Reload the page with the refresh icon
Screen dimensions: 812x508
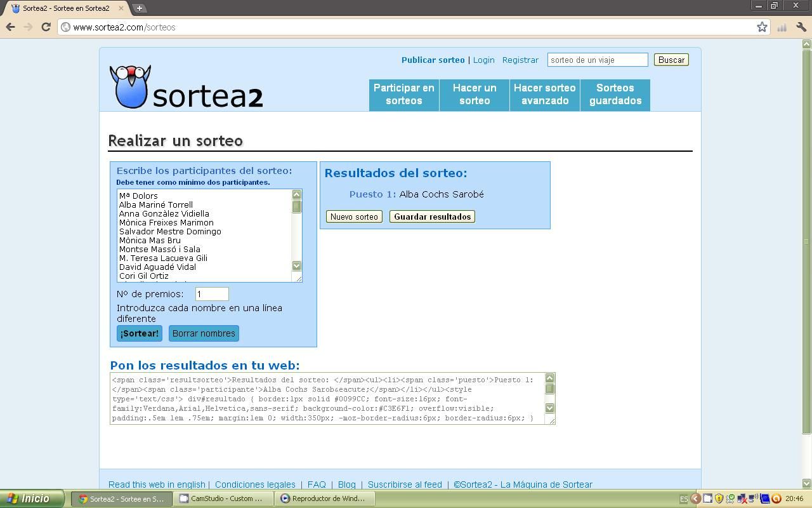(x=46, y=27)
